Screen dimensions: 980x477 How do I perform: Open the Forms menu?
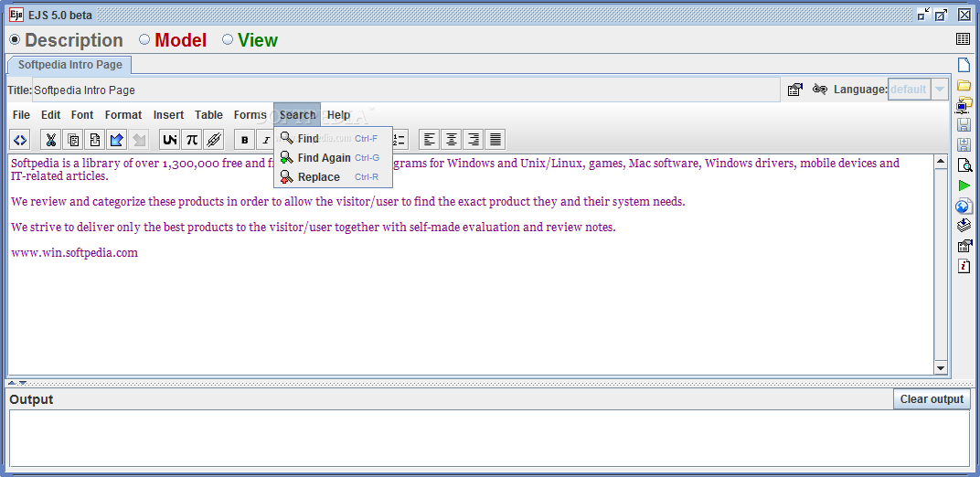click(250, 115)
